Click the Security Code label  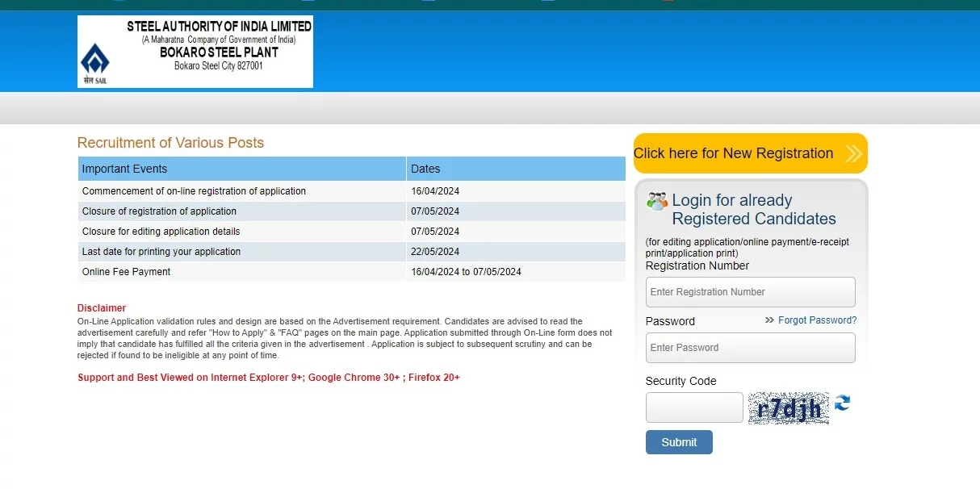(x=681, y=381)
